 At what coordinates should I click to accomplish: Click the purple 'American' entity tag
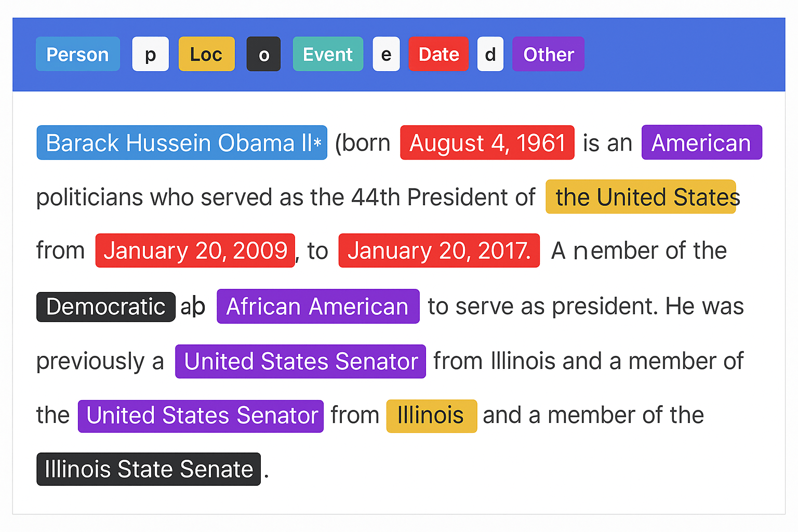click(x=701, y=143)
